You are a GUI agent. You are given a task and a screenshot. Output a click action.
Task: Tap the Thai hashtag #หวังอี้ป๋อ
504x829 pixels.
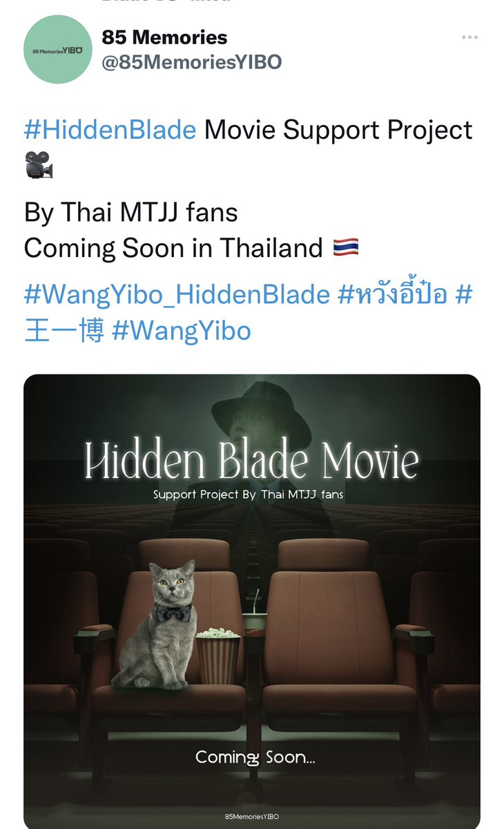[392, 295]
